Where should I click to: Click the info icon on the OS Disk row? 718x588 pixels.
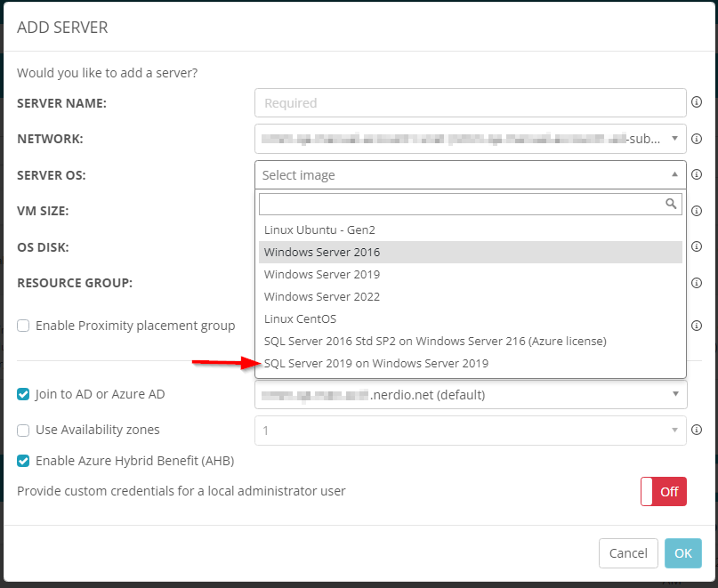(697, 247)
